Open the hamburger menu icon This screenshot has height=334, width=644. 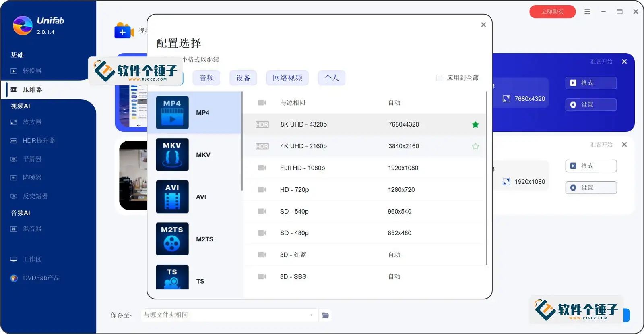[x=587, y=12]
